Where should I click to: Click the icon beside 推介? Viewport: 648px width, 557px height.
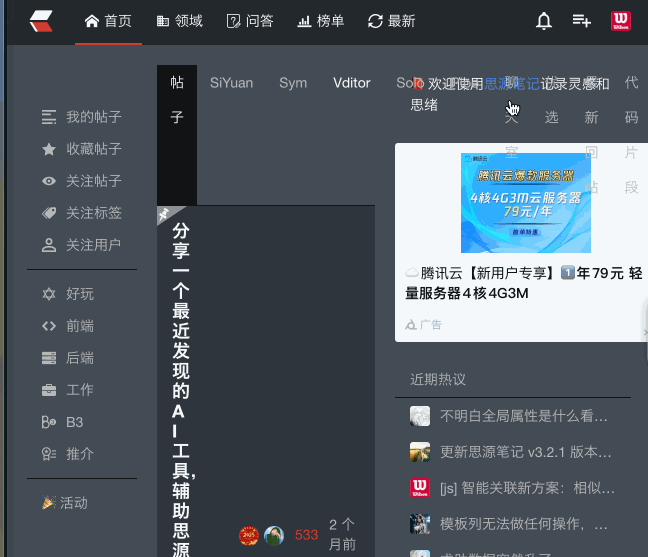click(x=49, y=454)
